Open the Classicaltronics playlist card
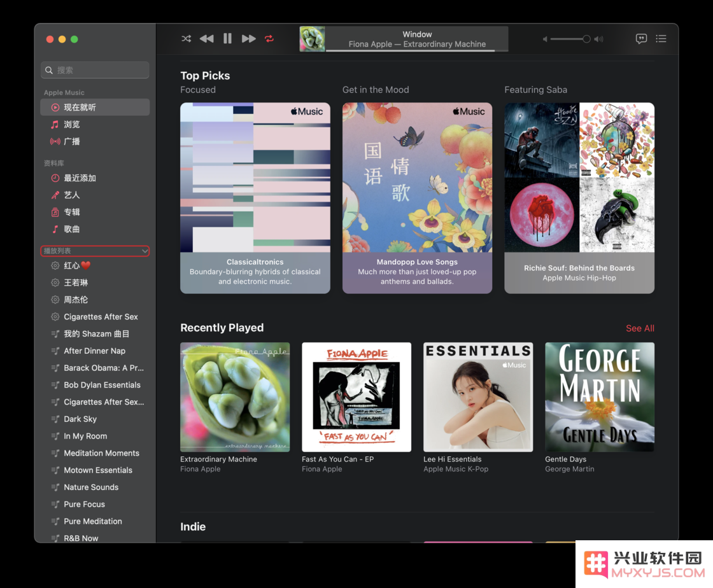This screenshot has width=713, height=588. coord(255,198)
